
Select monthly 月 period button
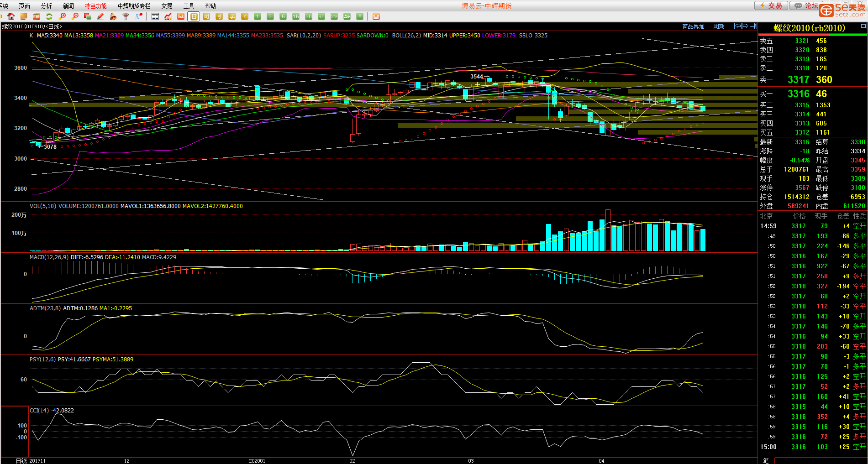click(x=219, y=16)
